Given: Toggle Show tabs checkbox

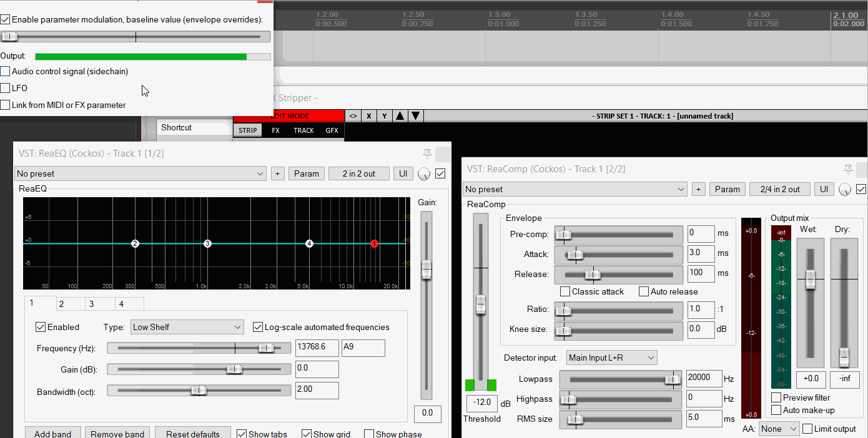Looking at the screenshot, I should [242, 434].
